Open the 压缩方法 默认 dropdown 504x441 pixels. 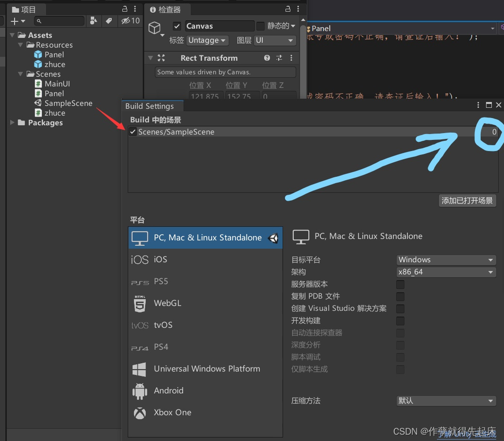coord(446,401)
